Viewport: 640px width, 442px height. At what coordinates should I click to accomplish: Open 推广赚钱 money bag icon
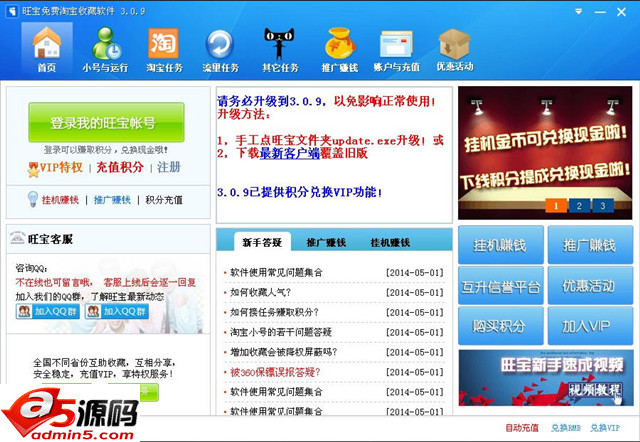point(340,50)
